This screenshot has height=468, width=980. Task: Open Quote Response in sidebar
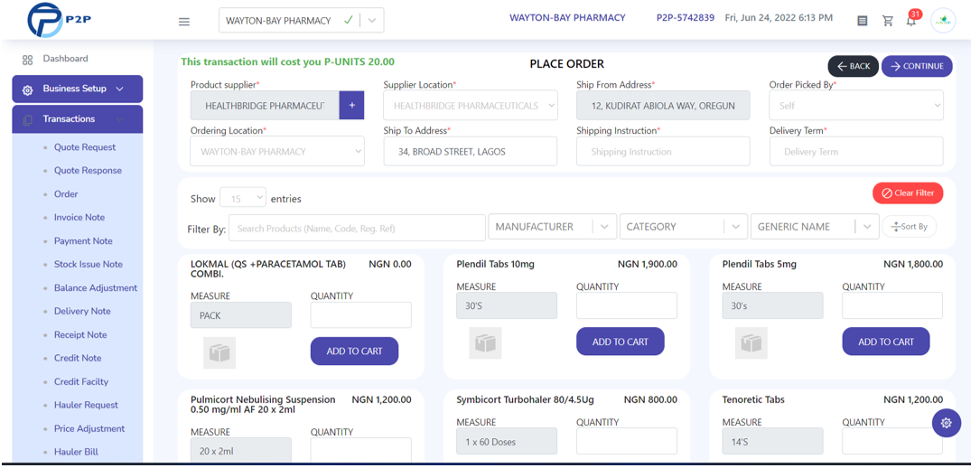coord(89,171)
